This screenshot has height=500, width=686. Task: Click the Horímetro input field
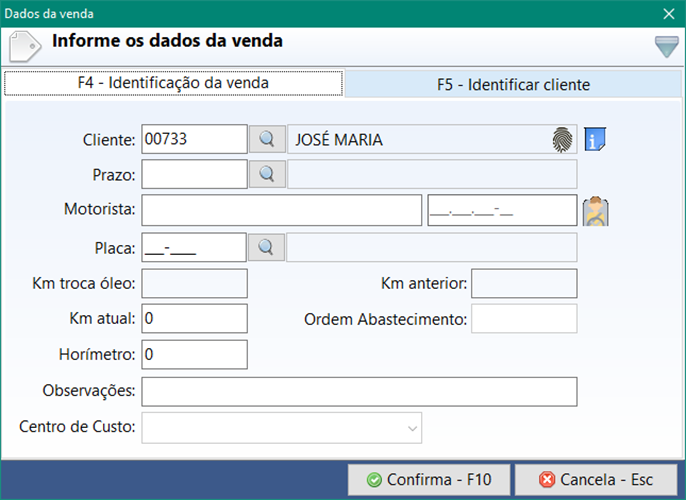tap(194, 354)
